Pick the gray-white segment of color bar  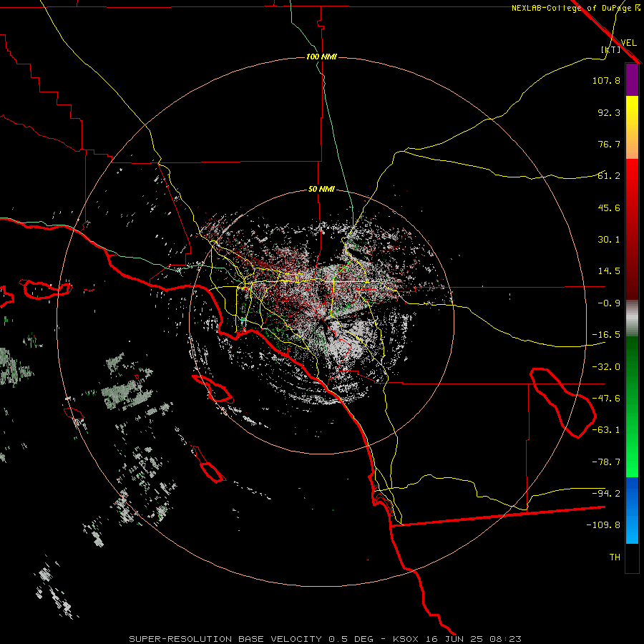point(632,318)
